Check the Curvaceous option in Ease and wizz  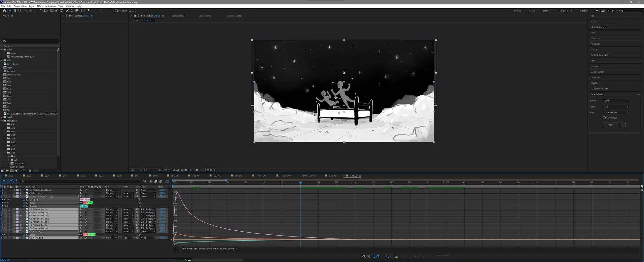[x=604, y=118]
